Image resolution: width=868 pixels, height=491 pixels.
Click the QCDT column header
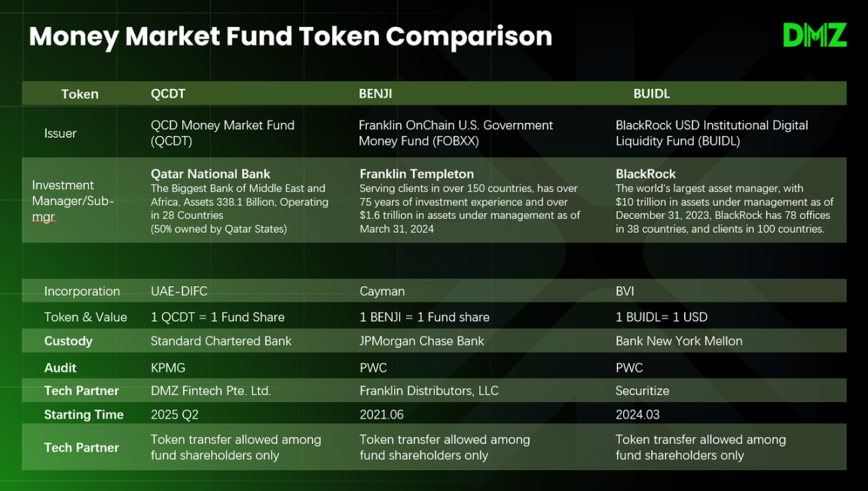(x=168, y=93)
